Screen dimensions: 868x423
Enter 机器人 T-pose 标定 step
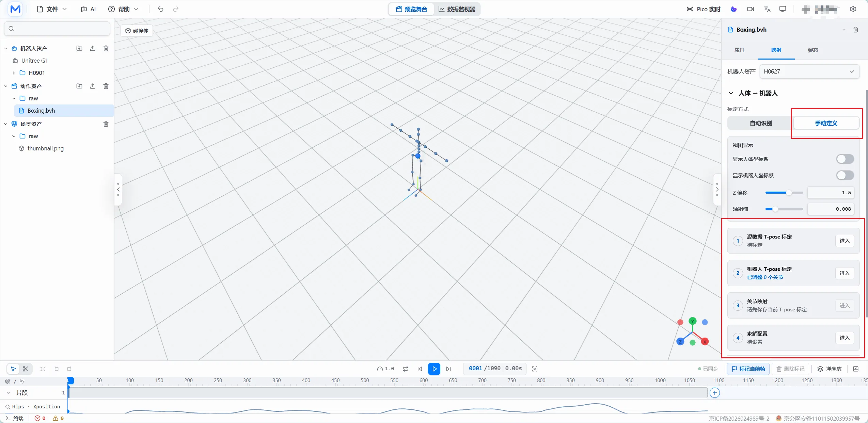pos(845,273)
